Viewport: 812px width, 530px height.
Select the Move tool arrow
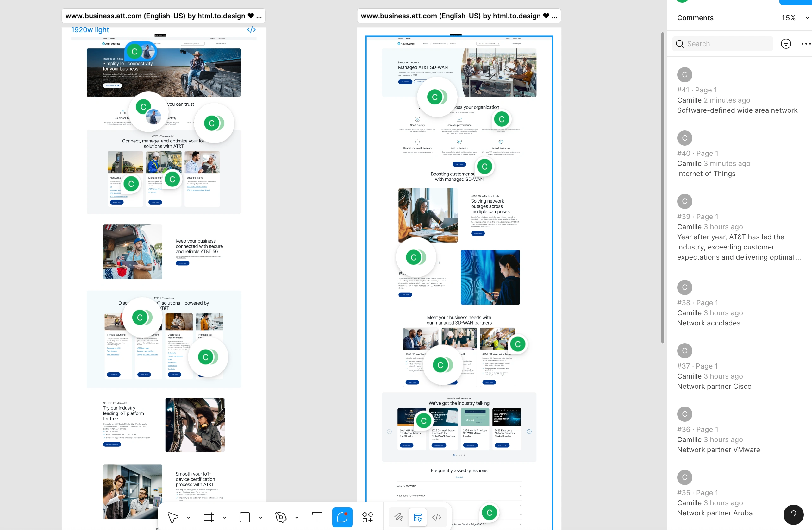[x=173, y=517]
